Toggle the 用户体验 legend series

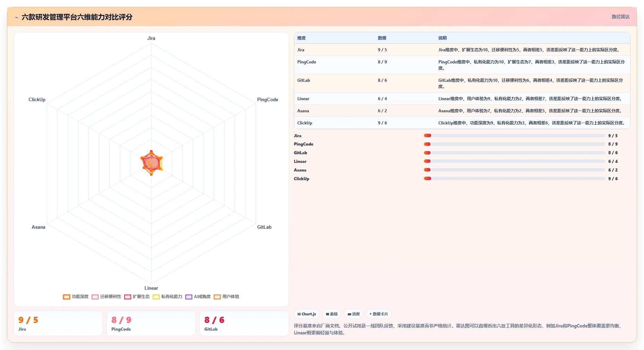click(226, 297)
